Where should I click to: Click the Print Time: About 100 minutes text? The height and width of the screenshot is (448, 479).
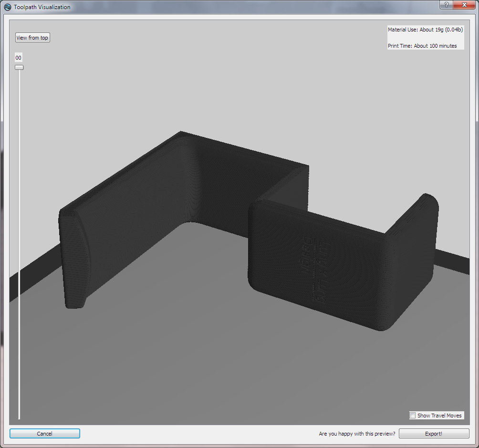[422, 46]
